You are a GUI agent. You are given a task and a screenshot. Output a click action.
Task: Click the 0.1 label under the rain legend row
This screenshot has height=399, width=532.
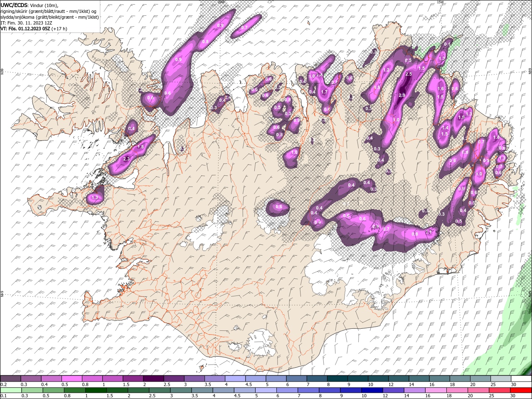(4, 396)
